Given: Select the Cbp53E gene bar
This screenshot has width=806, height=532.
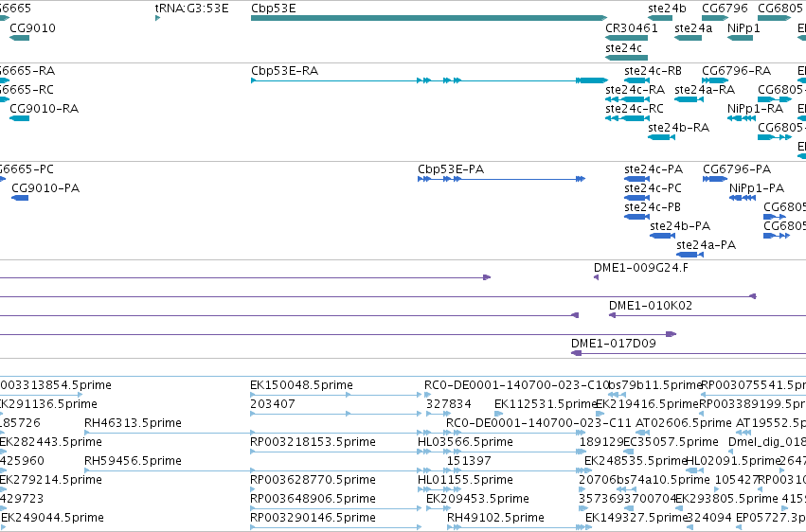Looking at the screenshot, I should pyautogui.click(x=429, y=18).
